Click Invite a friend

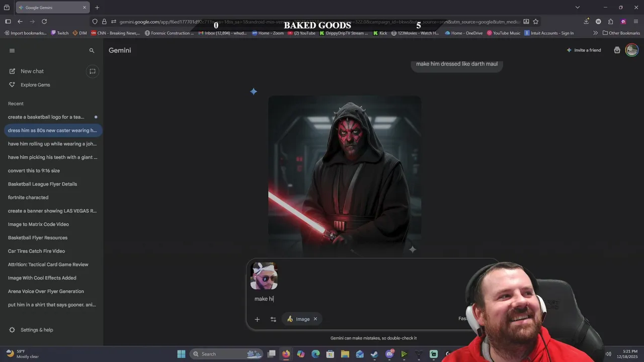(584, 50)
